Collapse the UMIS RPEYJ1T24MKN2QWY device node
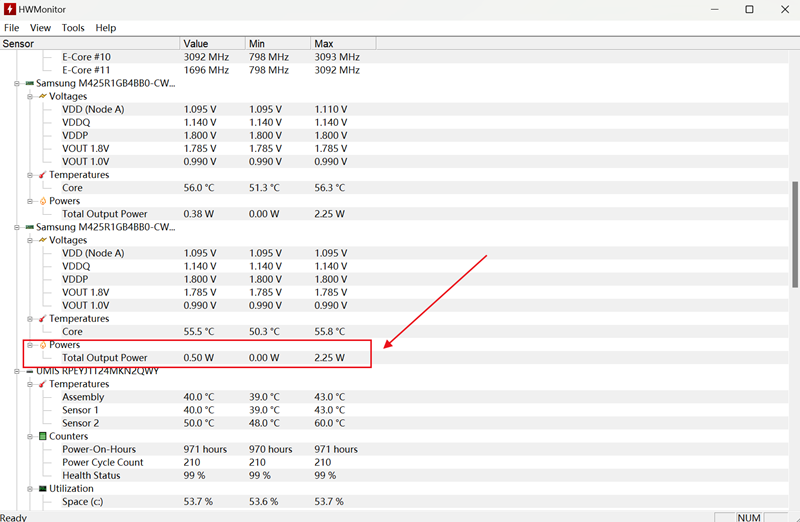Image resolution: width=800 pixels, height=522 pixels. point(17,371)
